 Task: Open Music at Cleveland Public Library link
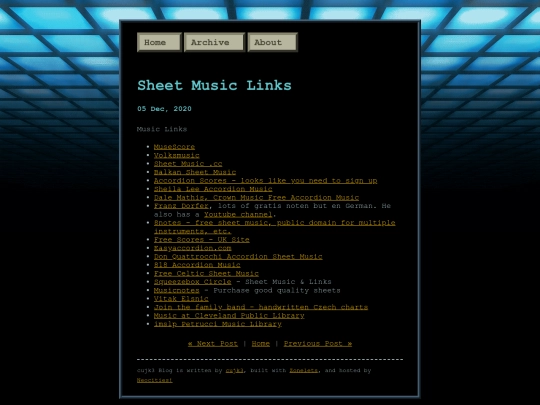[x=229, y=315]
